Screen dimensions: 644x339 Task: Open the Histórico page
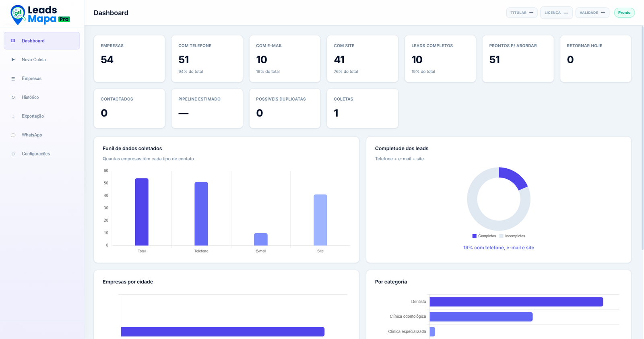pyautogui.click(x=42, y=97)
